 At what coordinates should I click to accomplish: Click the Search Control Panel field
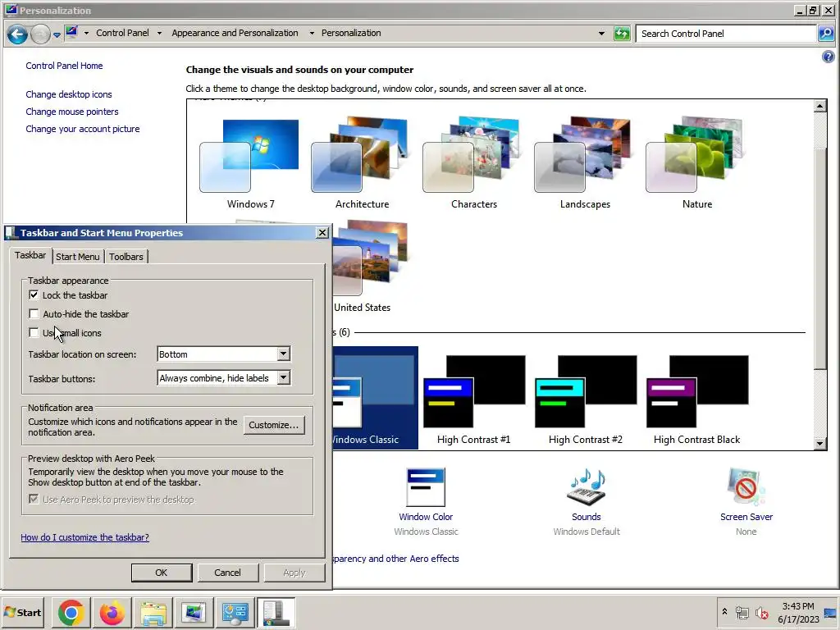[726, 33]
